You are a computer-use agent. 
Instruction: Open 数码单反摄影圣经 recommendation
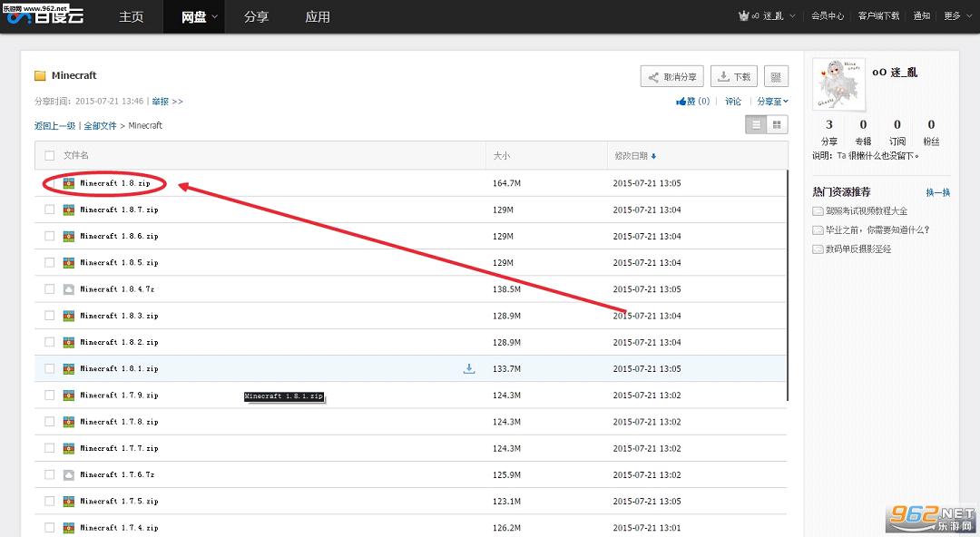858,249
